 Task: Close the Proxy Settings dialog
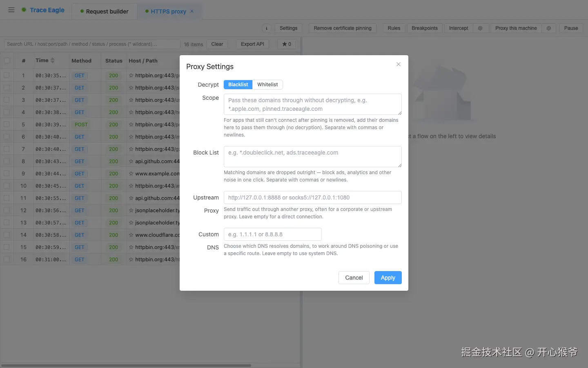399,64
